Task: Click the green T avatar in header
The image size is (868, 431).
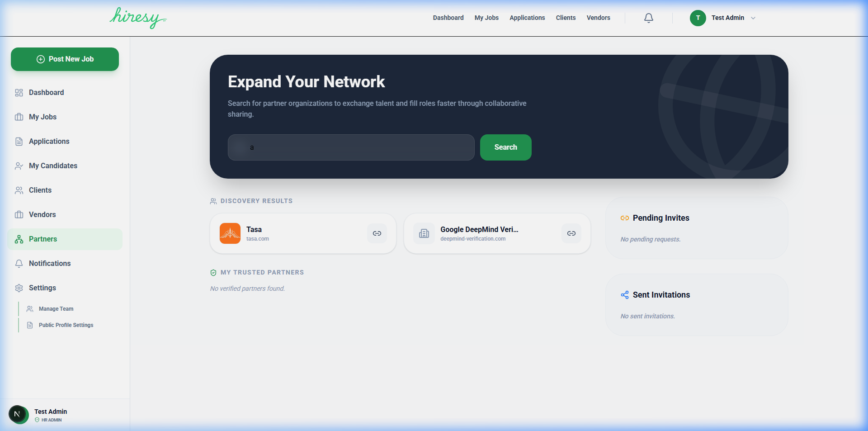Action: coord(698,18)
